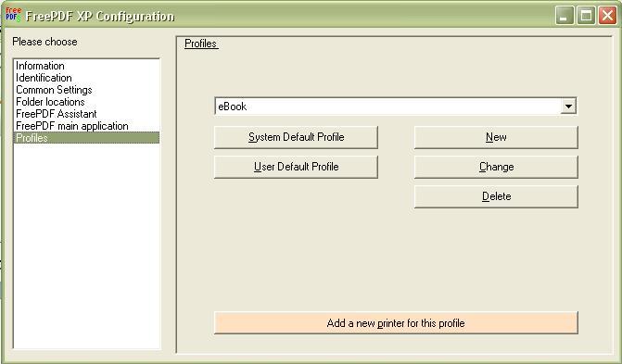Click the Please choose label

pyautogui.click(x=44, y=42)
